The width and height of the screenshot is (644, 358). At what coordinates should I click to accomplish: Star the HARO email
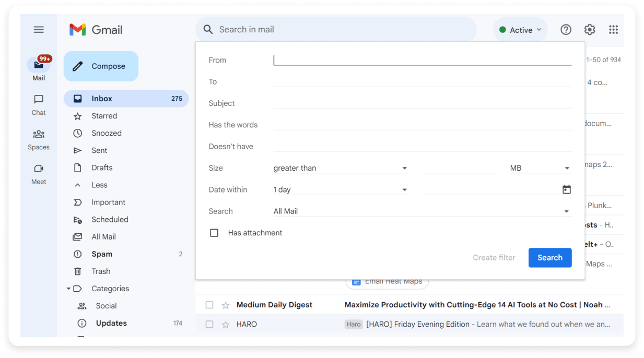point(225,324)
